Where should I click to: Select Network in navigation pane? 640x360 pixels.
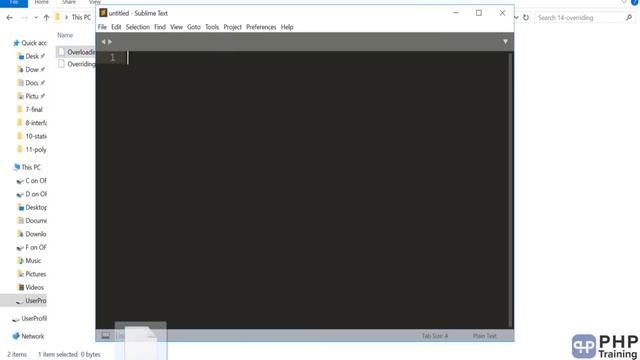(28, 336)
